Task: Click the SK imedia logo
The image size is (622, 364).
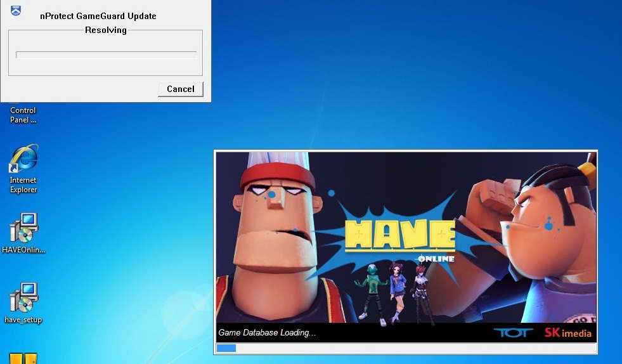Action: click(x=567, y=333)
